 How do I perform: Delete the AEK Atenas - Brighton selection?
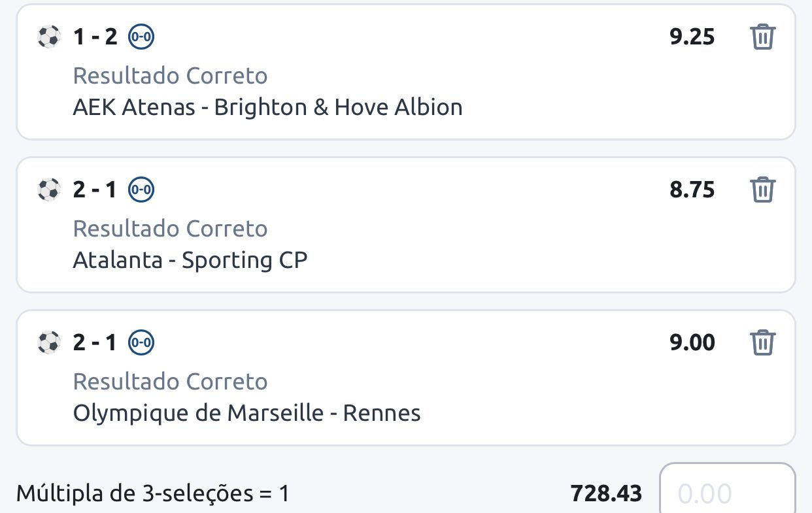tap(762, 37)
